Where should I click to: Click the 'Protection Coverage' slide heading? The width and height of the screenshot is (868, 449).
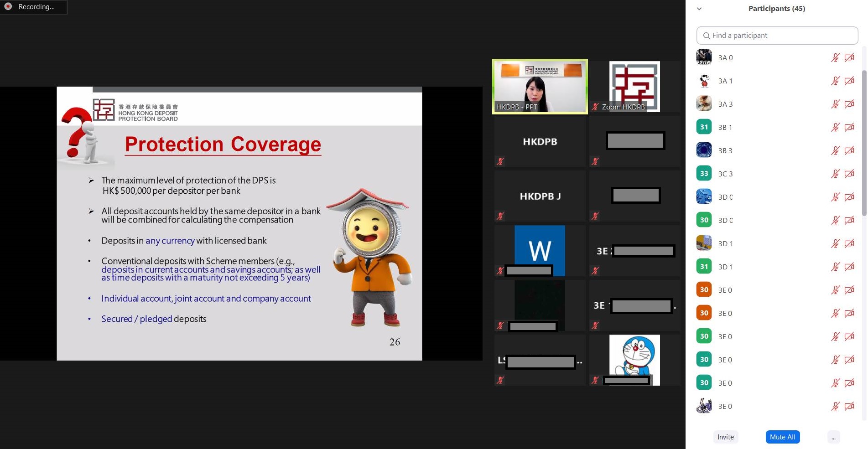click(223, 145)
